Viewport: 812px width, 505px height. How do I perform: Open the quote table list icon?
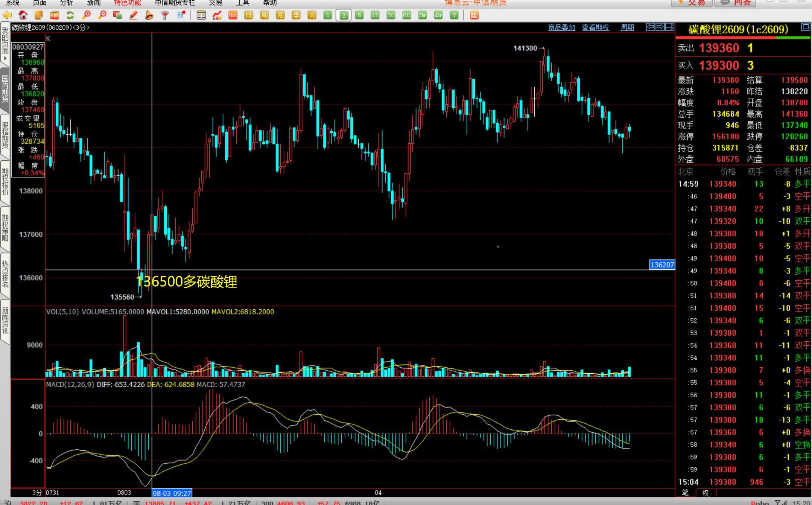tap(201, 15)
